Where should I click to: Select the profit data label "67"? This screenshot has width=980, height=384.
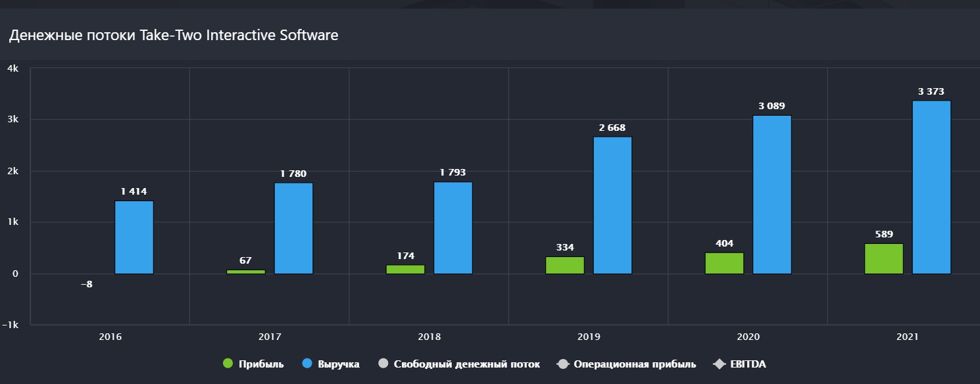(246, 260)
